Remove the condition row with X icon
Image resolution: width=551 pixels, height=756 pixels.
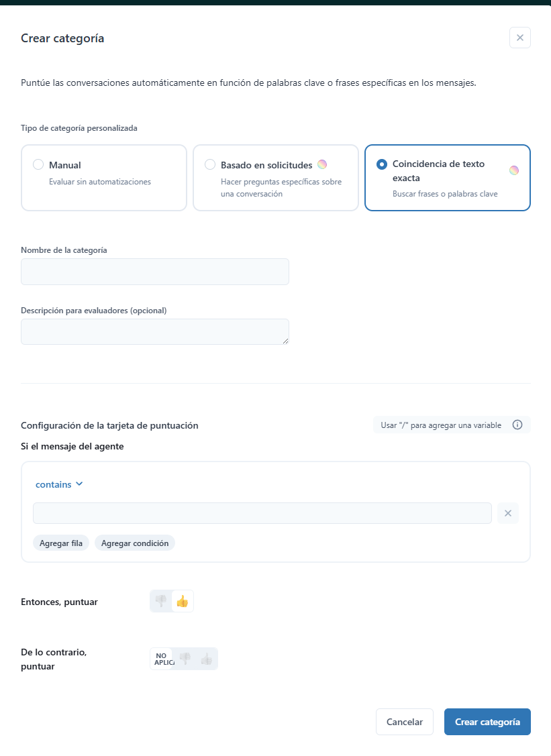[507, 513]
